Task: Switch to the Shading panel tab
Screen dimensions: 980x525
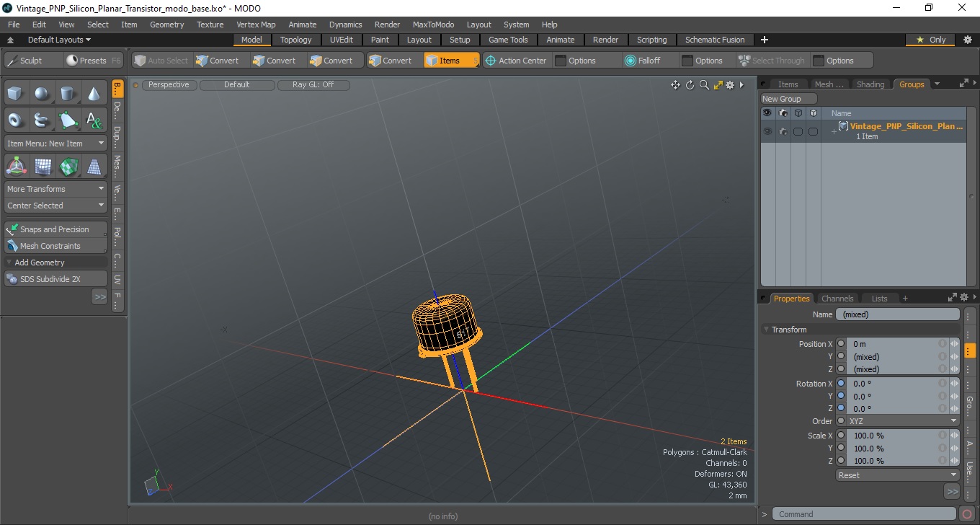Action: point(870,84)
